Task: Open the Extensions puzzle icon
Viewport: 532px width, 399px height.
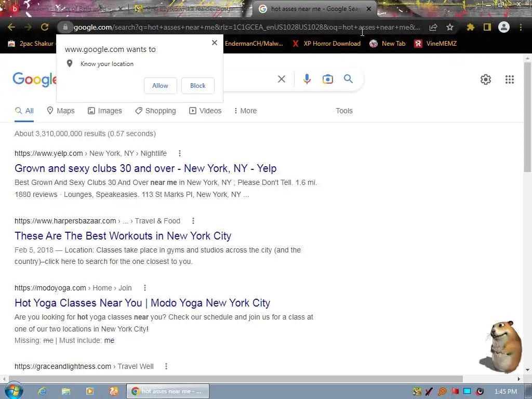Action: tap(471, 27)
